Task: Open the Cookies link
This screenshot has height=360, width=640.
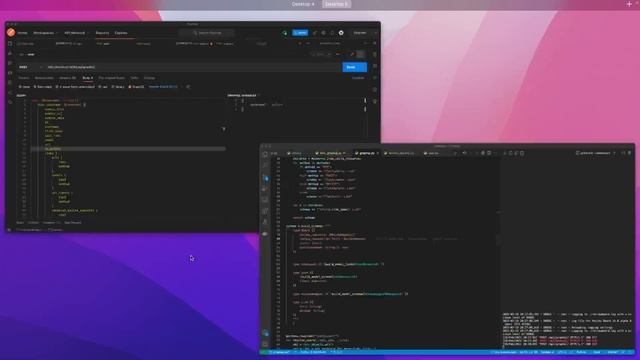Action: click(358, 78)
